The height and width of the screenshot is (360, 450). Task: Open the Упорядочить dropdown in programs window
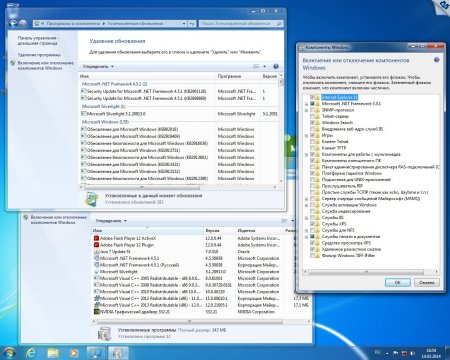[x=111, y=221]
